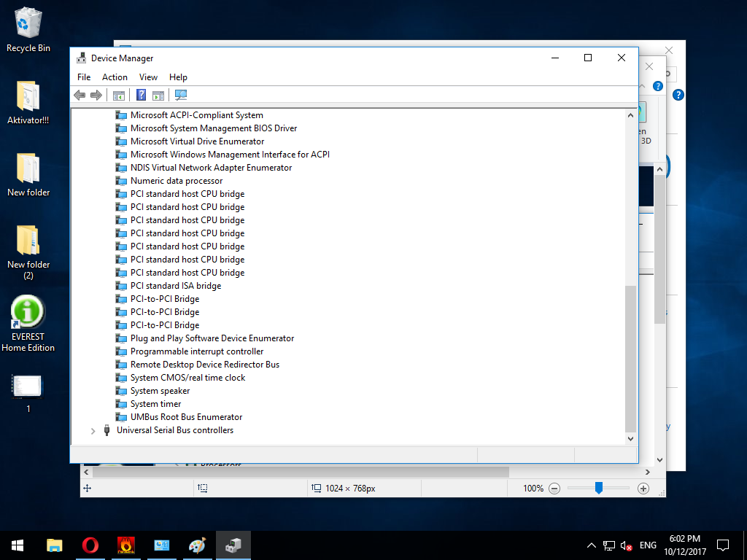
Task: Select Programmable interrupt controller
Action: [x=197, y=351]
